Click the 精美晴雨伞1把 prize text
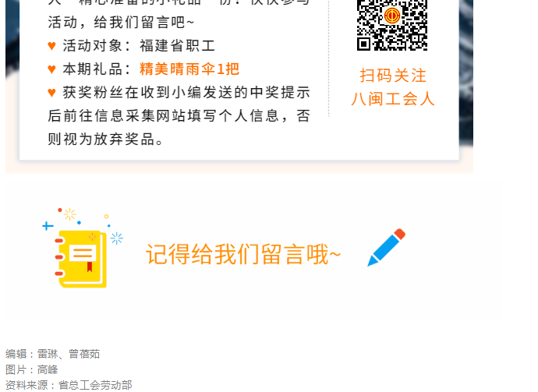538x392 pixels. coord(189,69)
